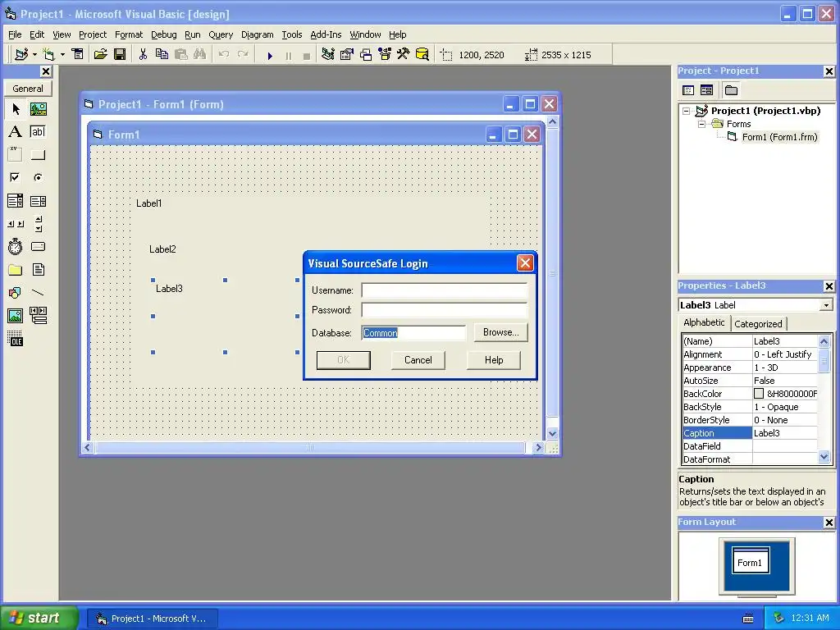Image resolution: width=840 pixels, height=630 pixels.
Task: Collapse the Project1 (Project1.vbp) tree node
Action: 687,111
